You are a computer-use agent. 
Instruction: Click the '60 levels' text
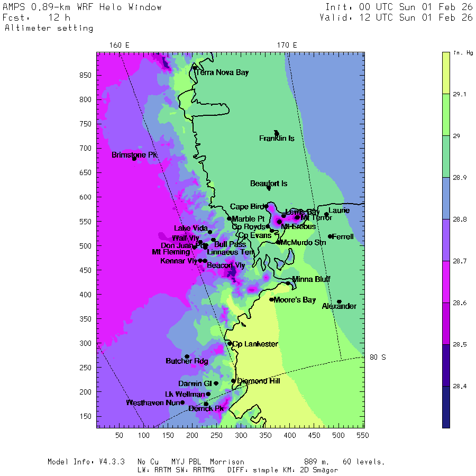coord(364,462)
